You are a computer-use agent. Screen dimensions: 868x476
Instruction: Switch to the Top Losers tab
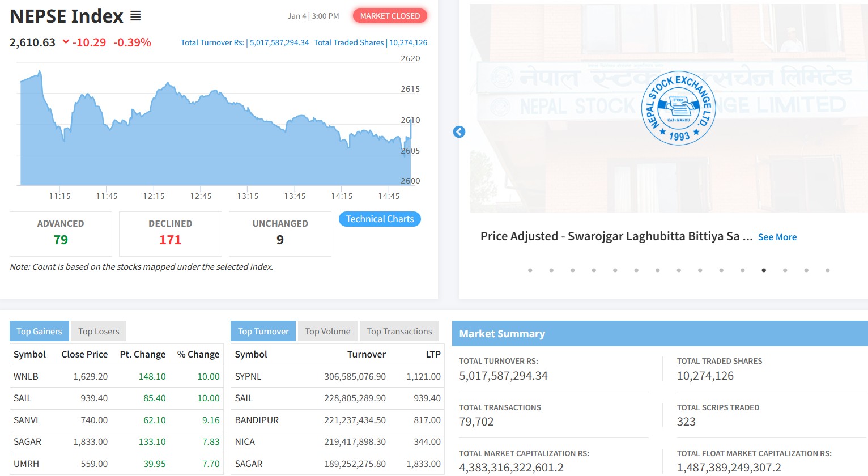(99, 331)
